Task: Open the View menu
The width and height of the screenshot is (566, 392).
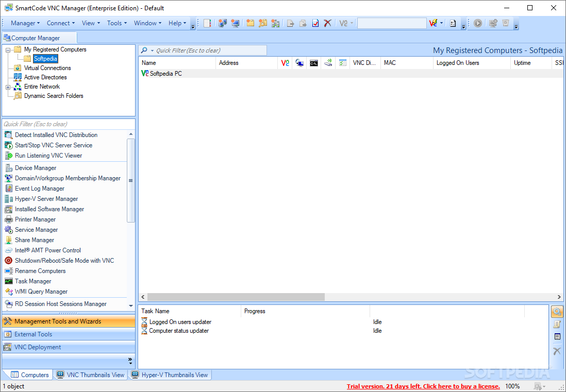Action: point(91,23)
